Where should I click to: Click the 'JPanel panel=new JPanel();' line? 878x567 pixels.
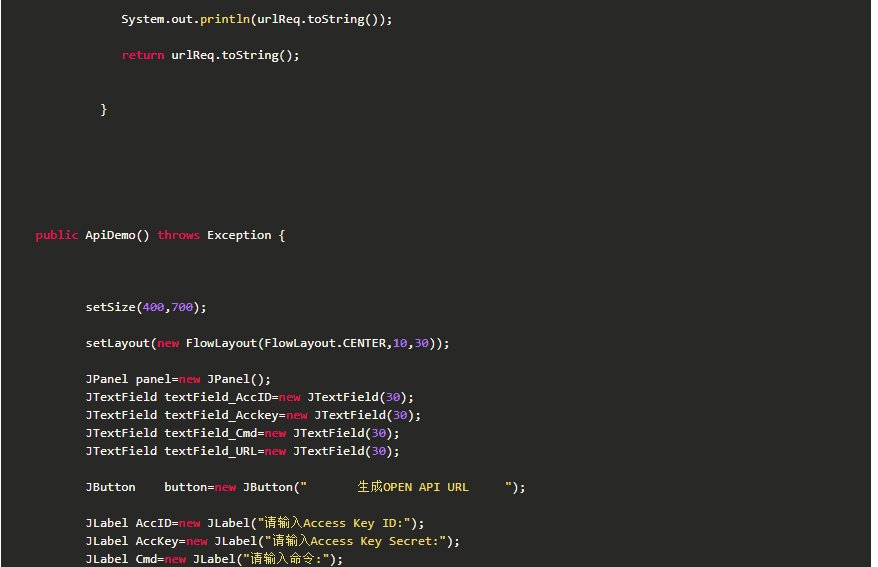[178, 379]
